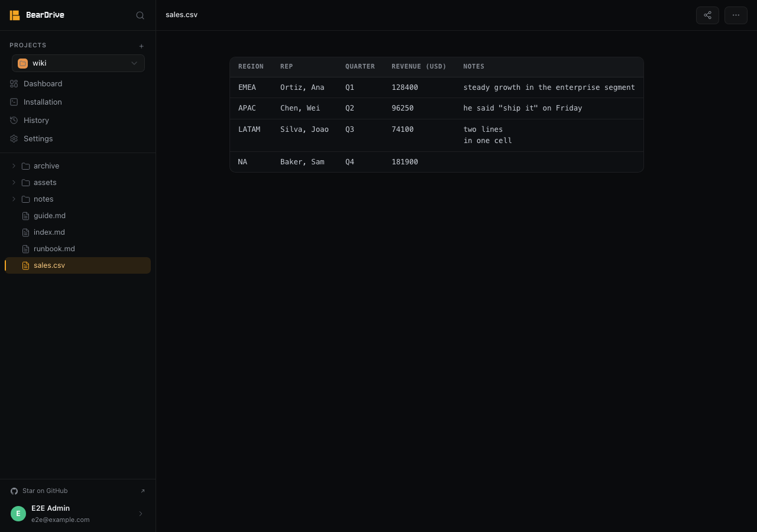Expand the notes folder chevron
Viewport: 757px width, 532px height.
(x=14, y=199)
